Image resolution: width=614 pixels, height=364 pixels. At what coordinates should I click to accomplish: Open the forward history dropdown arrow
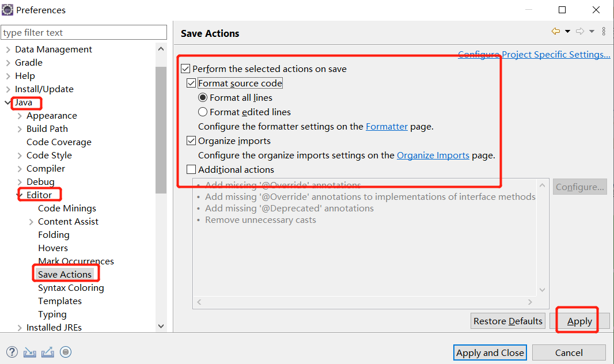point(592,31)
